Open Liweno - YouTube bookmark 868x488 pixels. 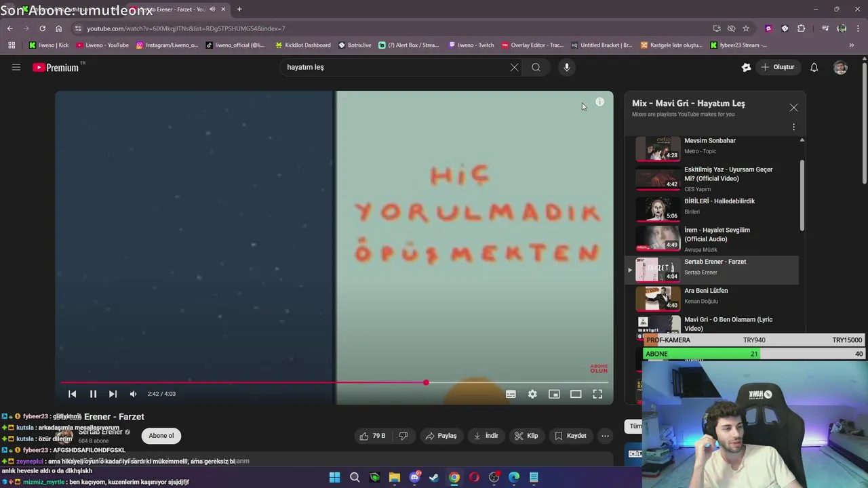pyautogui.click(x=102, y=45)
